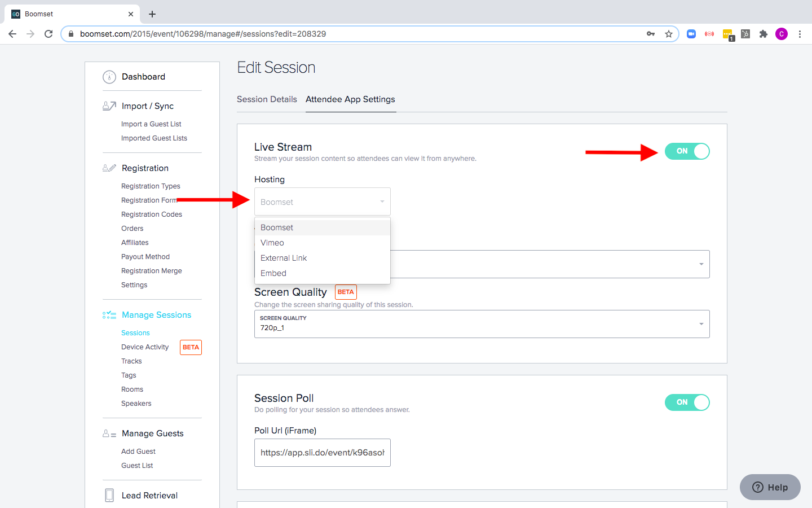Click the Registration pencil icon
Viewport: 812px width, 508px height.
[109, 168]
